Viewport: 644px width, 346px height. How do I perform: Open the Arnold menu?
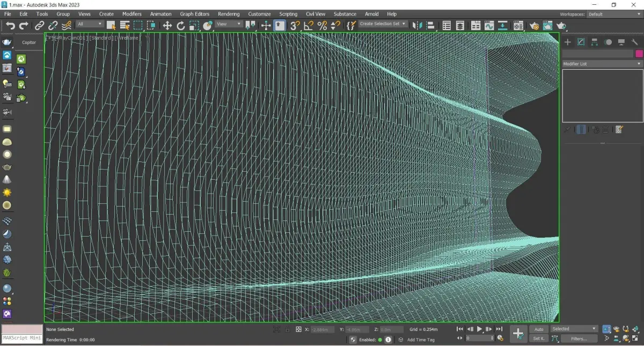pos(371,14)
